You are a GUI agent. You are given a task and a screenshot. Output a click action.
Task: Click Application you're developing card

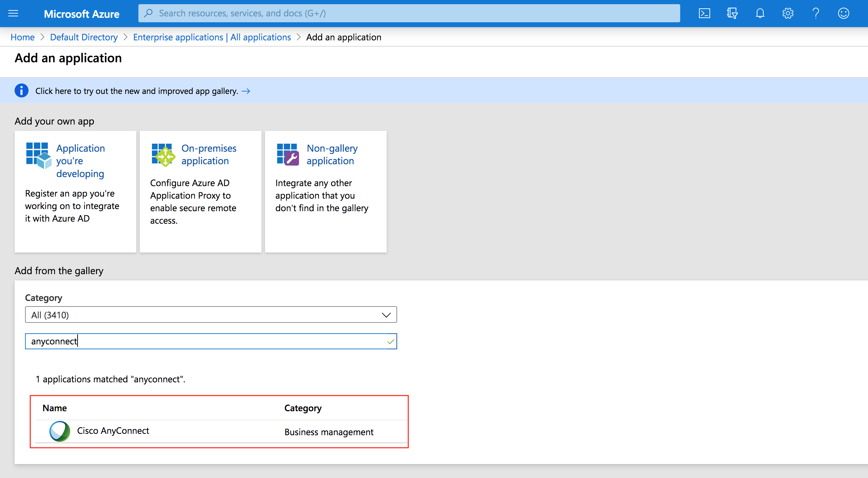pyautogui.click(x=75, y=191)
